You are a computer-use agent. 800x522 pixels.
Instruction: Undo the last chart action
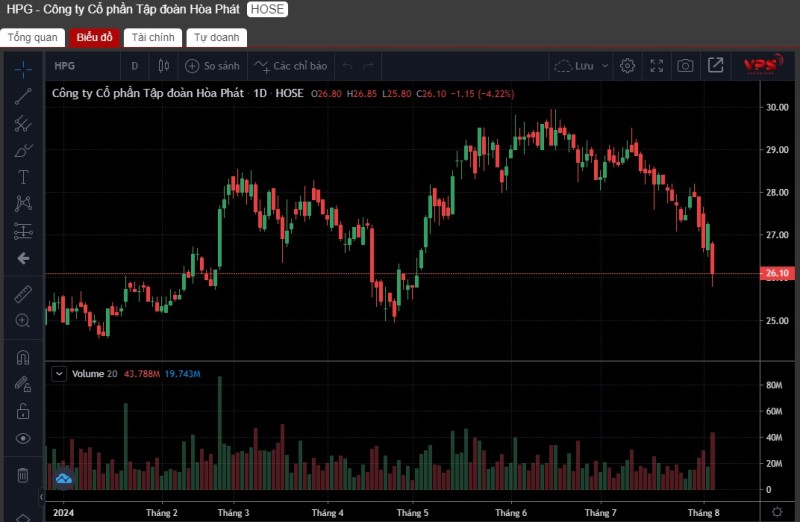click(347, 66)
